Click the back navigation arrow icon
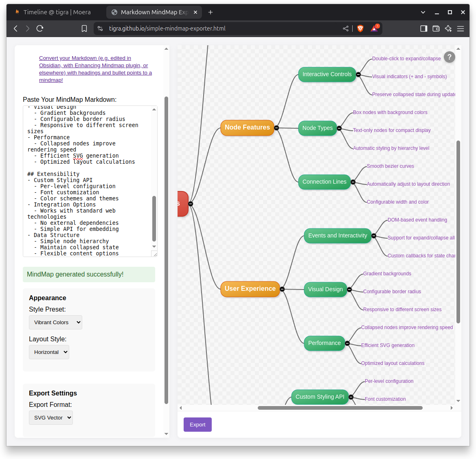Screen dimensions: 476x459 coord(15,29)
